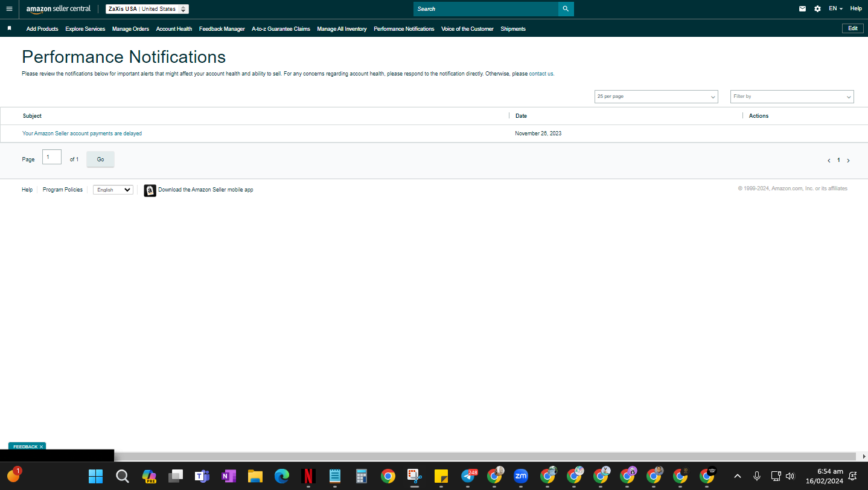
Task: Click the Edit navigation button
Action: click(x=852, y=28)
